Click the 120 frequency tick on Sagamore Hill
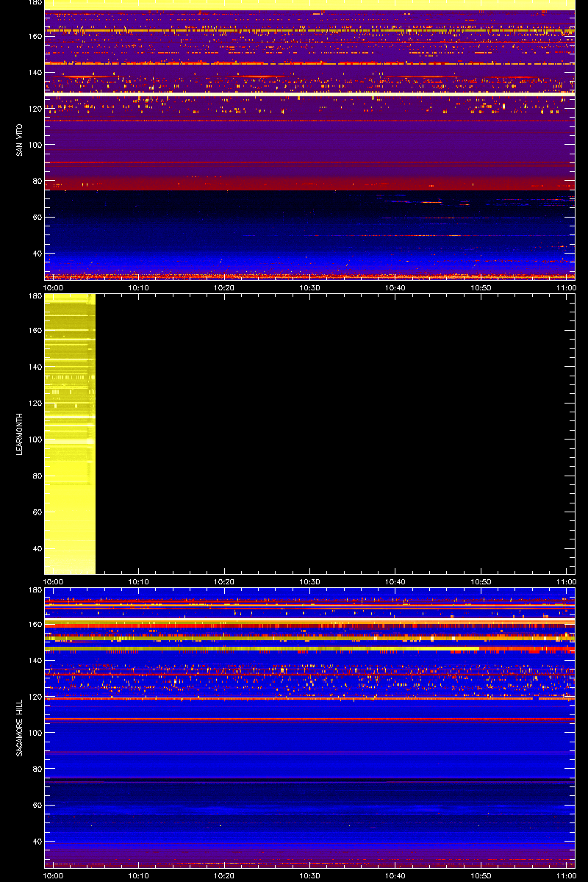 (35, 697)
